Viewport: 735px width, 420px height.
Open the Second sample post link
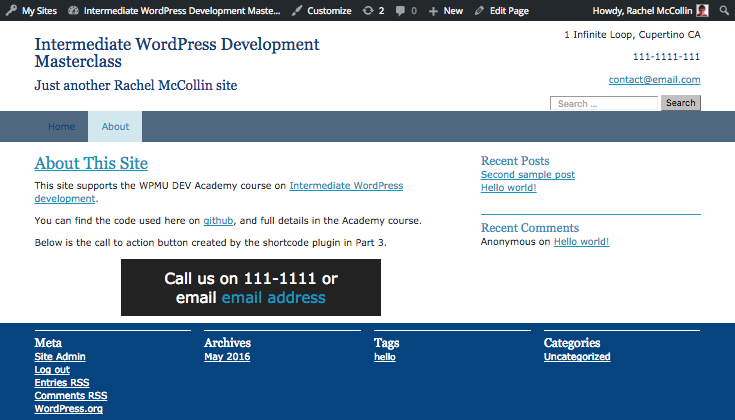point(527,175)
